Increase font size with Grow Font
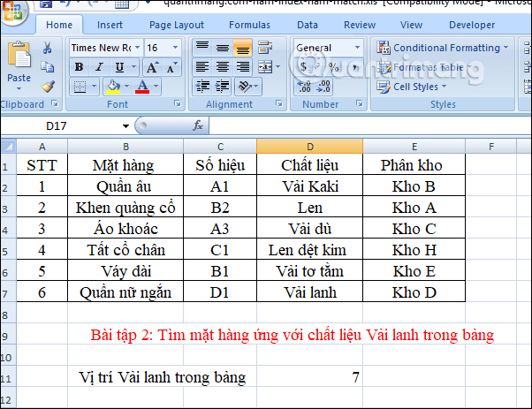Viewport: 532px width, 409px height. coord(152,67)
